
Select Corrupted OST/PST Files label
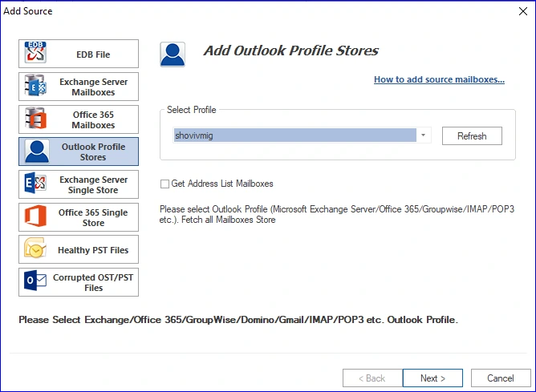(x=93, y=282)
